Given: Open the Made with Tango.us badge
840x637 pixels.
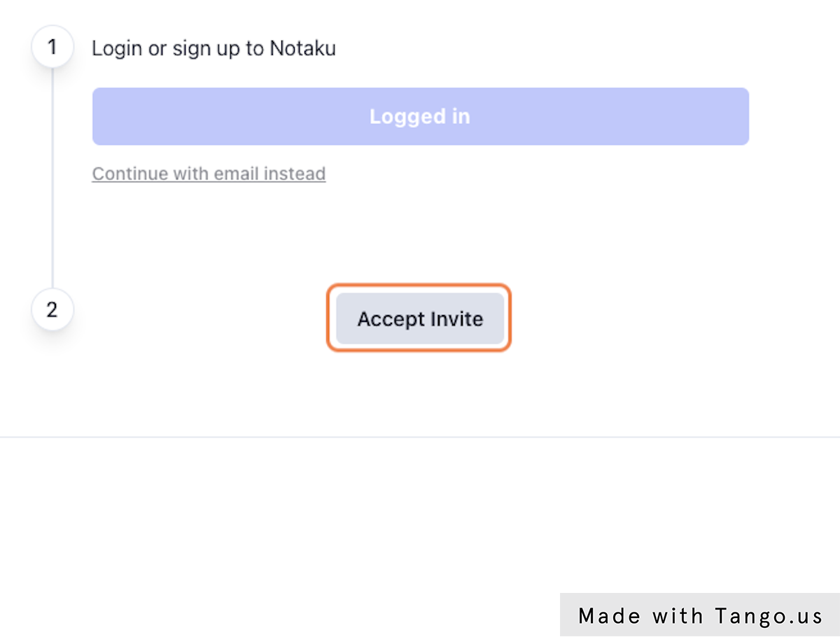Looking at the screenshot, I should point(700,615).
